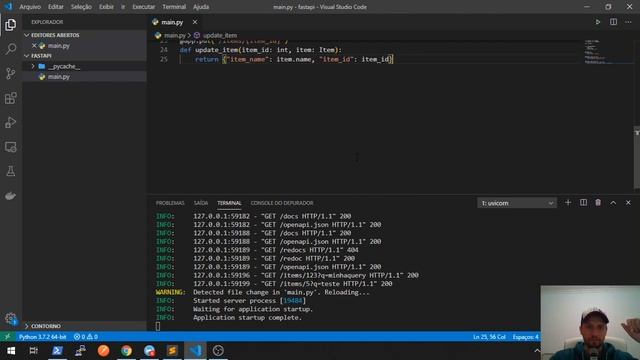Click line number 25 in gutter
This screenshot has height=360, width=640.
164,60
